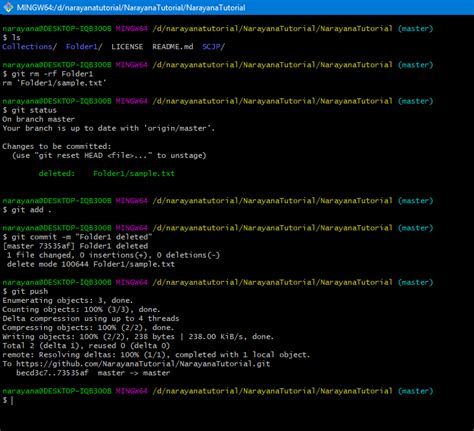The width and height of the screenshot is (474, 431).
Task: Click the Git Bash icon in title bar
Action: pos(8,7)
